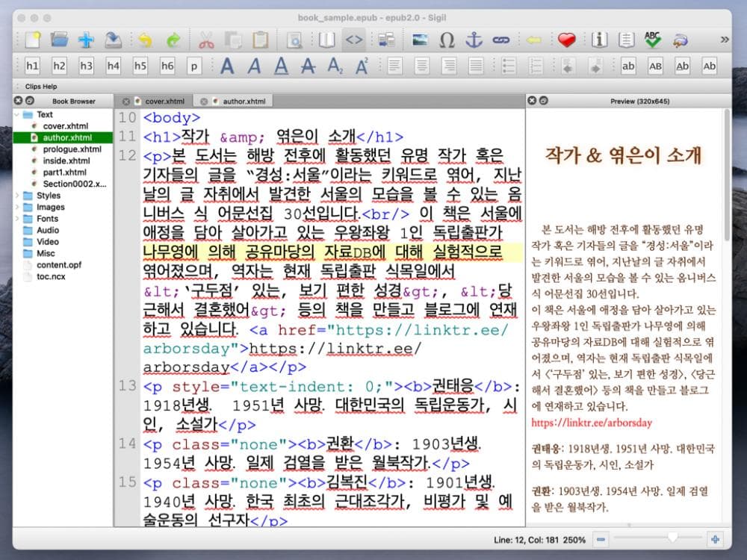Click the red heart Donate icon

(x=566, y=40)
